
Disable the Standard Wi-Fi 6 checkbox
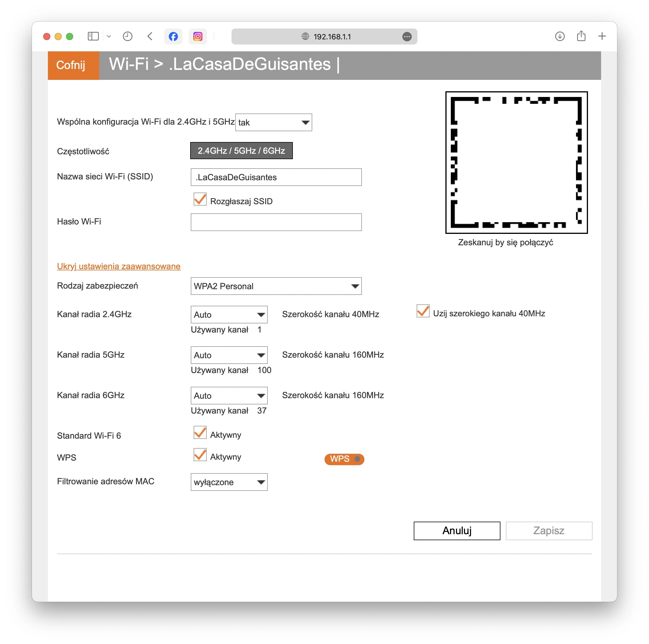point(200,433)
